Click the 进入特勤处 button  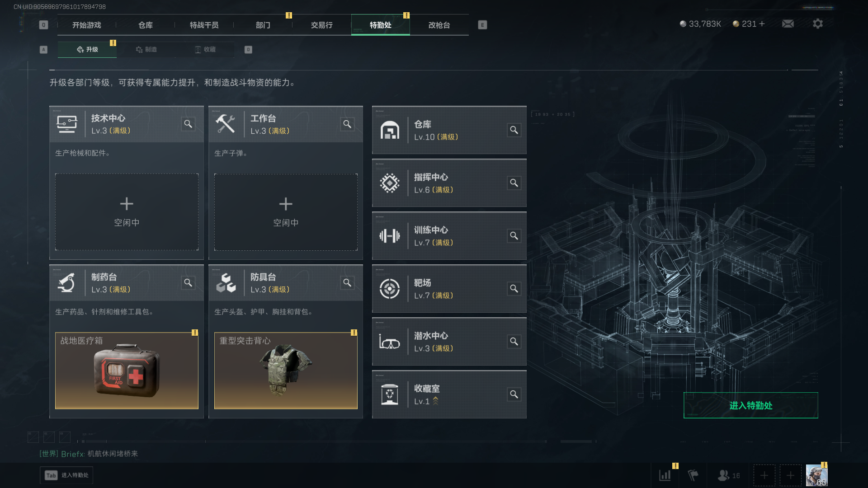coord(750,405)
